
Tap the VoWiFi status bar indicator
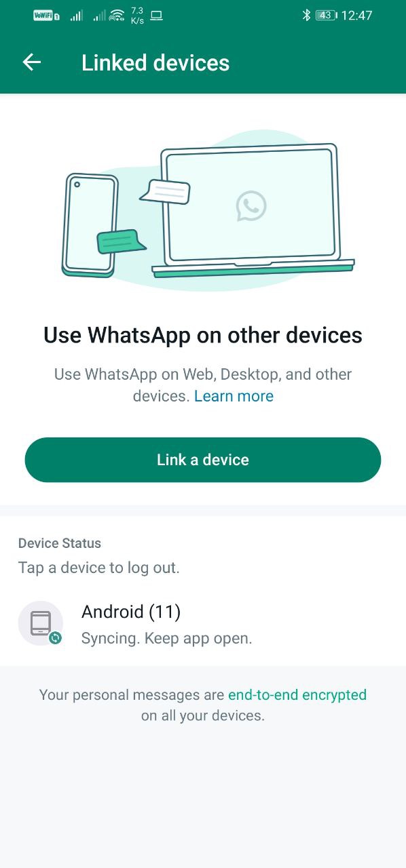[46, 15]
